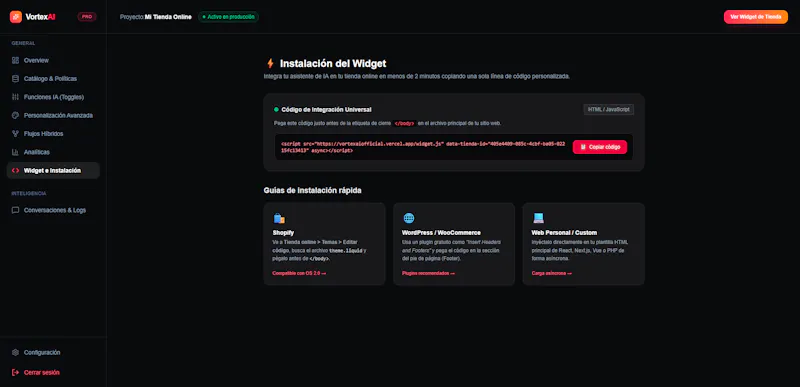Open Configuración settings
This screenshot has height=387, width=800.
coord(53,352)
